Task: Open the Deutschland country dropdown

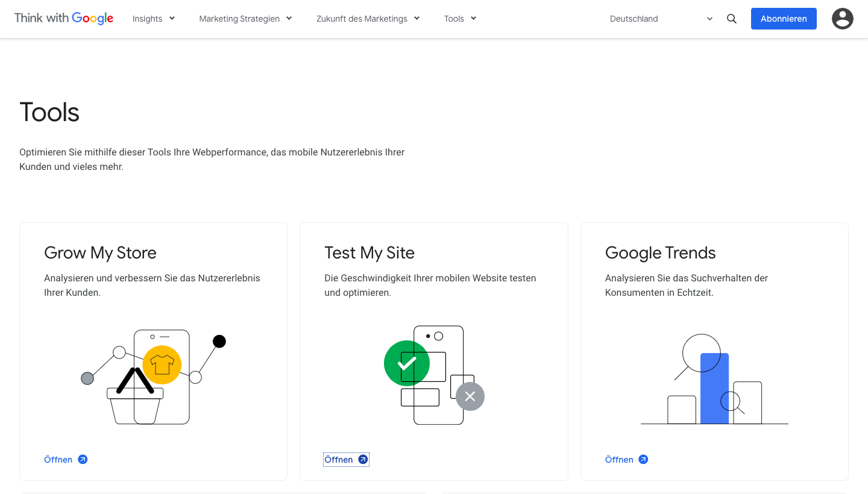Action: pyautogui.click(x=661, y=19)
